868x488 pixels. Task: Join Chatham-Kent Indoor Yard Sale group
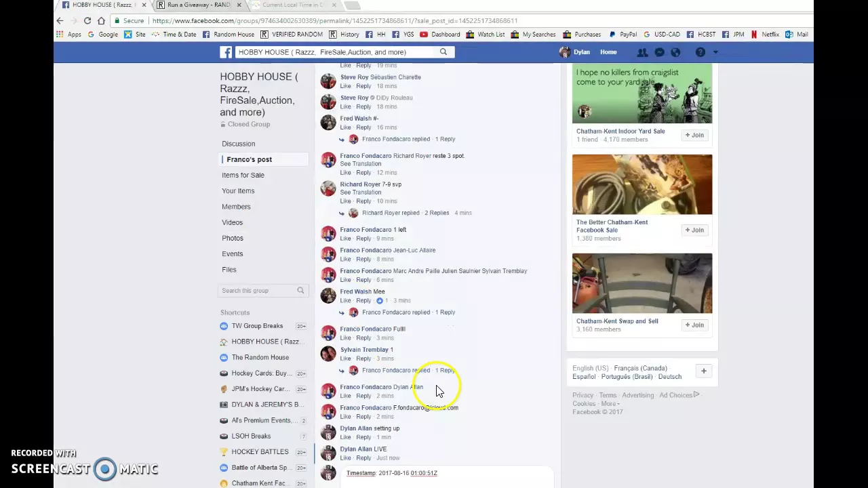coord(694,135)
